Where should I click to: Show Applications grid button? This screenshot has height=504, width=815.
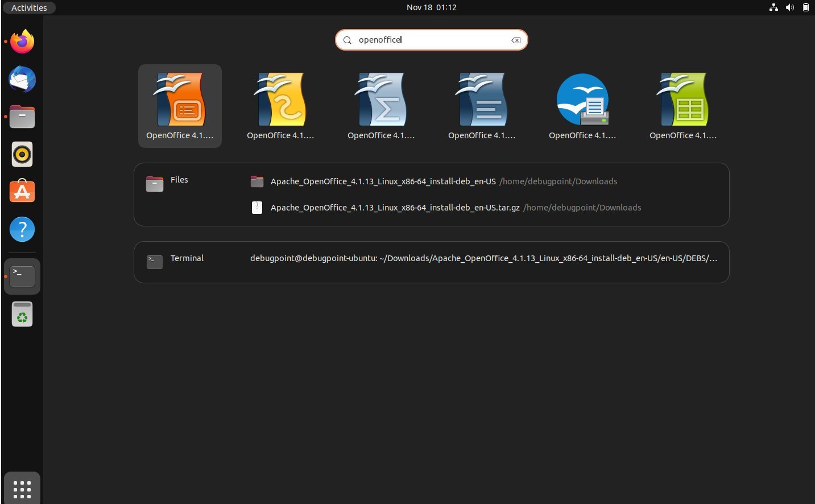coord(22,489)
